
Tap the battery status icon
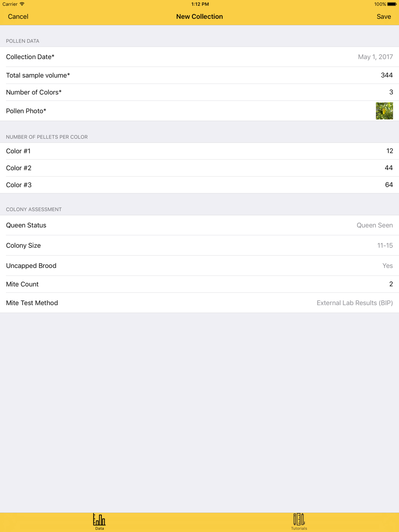[x=391, y=4]
